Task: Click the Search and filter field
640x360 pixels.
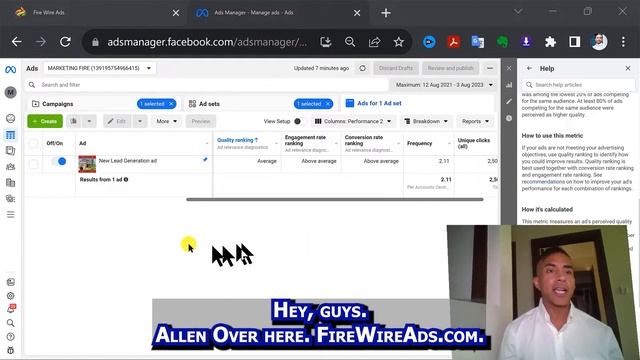Action: coord(207,85)
